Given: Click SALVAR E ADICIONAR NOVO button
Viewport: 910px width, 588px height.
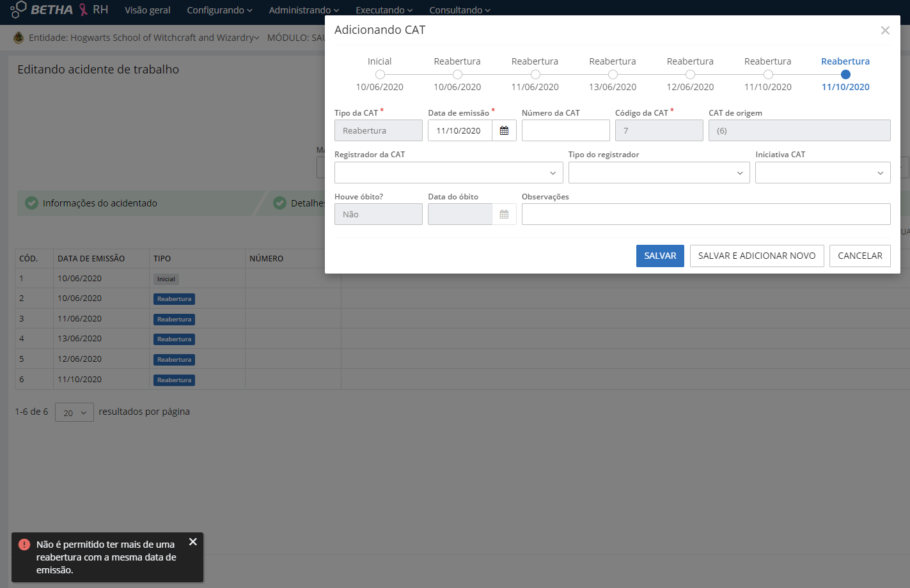Looking at the screenshot, I should pyautogui.click(x=757, y=256).
